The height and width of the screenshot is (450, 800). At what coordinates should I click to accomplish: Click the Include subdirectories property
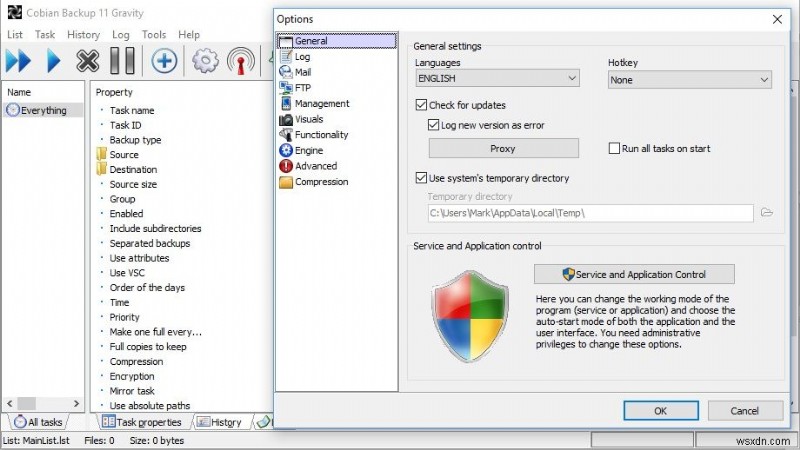[x=155, y=229]
